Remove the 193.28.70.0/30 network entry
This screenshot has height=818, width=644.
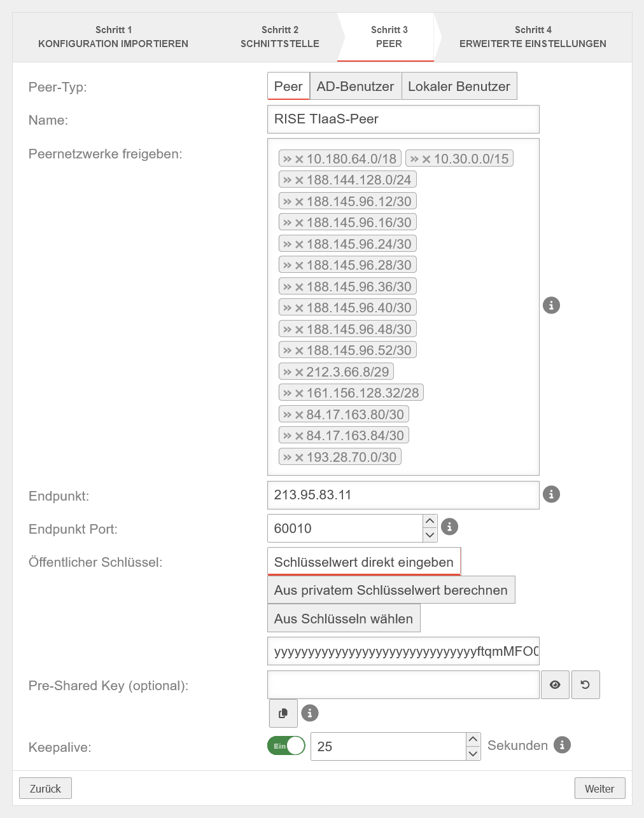299,457
